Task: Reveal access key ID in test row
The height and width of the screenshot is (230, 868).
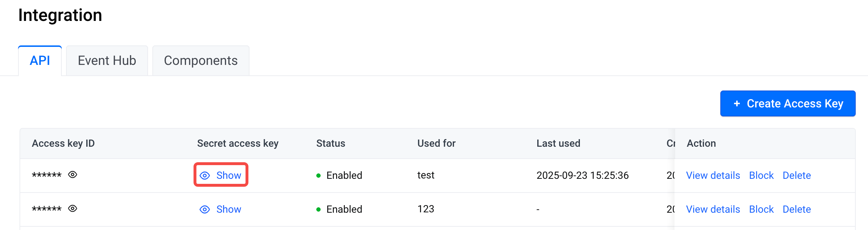Action: (x=73, y=175)
